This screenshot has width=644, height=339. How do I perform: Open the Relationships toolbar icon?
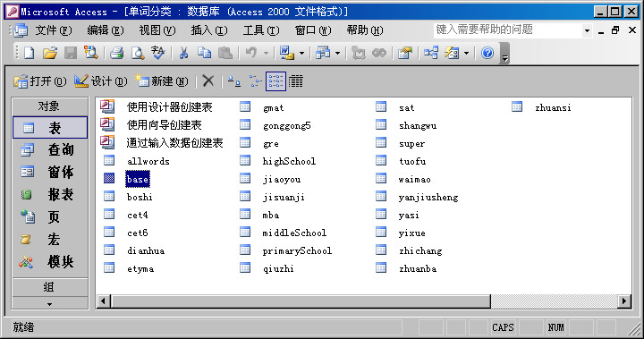(431, 53)
